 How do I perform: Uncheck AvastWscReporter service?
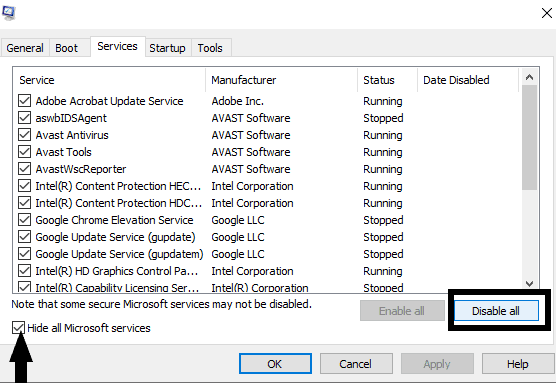[x=24, y=169]
